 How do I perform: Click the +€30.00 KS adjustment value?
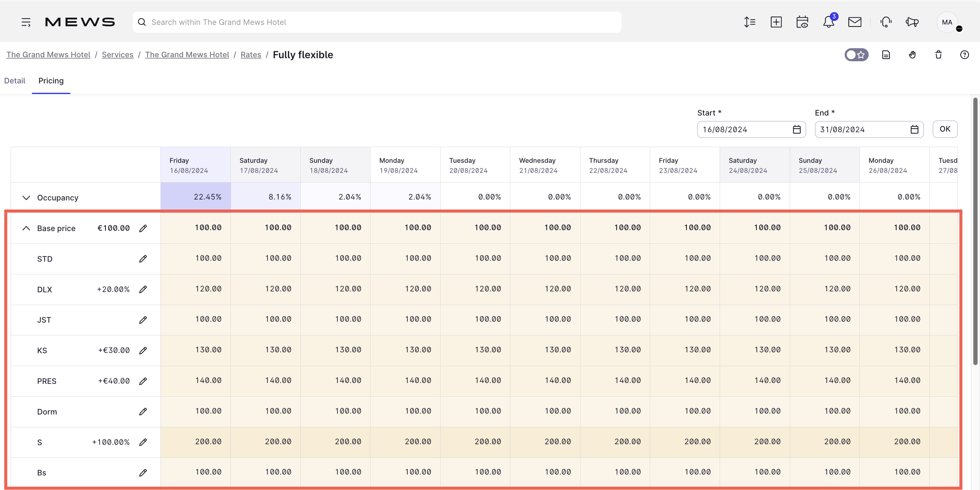coord(114,351)
